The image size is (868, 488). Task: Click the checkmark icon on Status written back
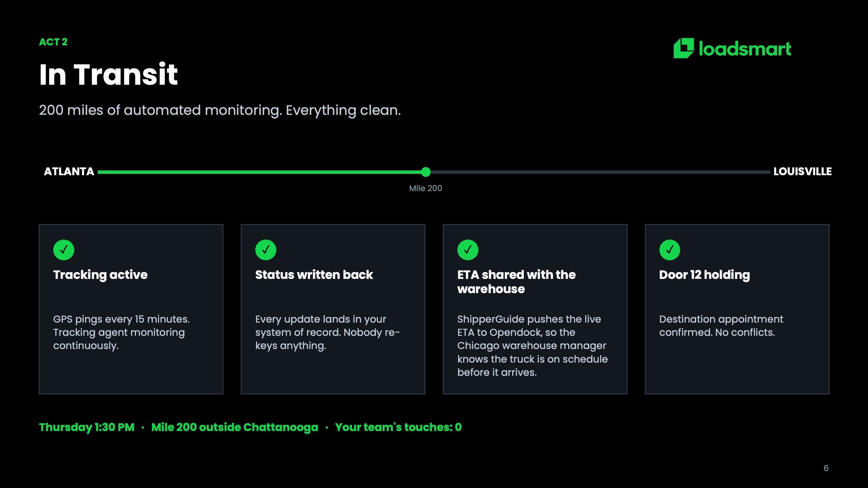[266, 250]
